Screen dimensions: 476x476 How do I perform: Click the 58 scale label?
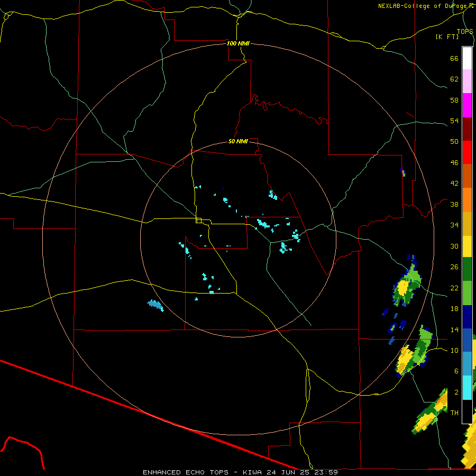(454, 100)
